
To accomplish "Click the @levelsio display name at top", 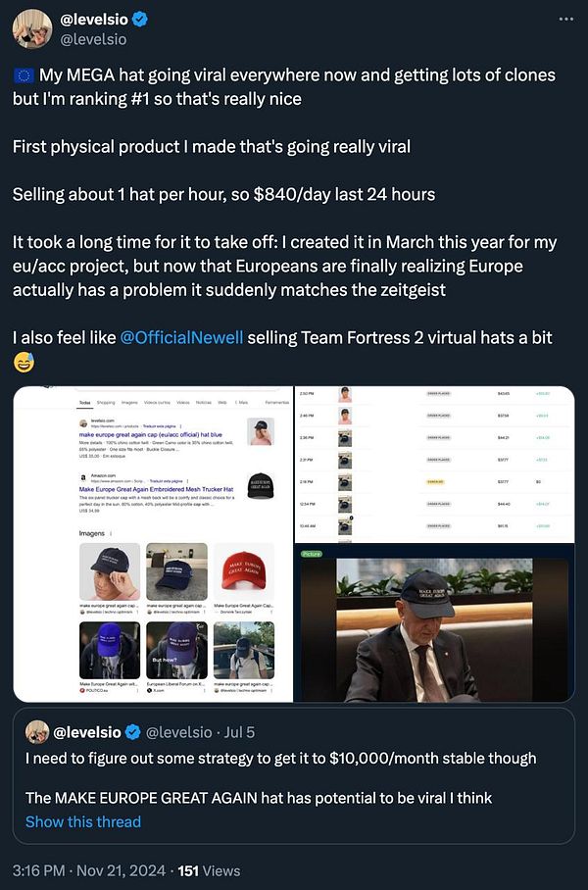I will (94, 20).
